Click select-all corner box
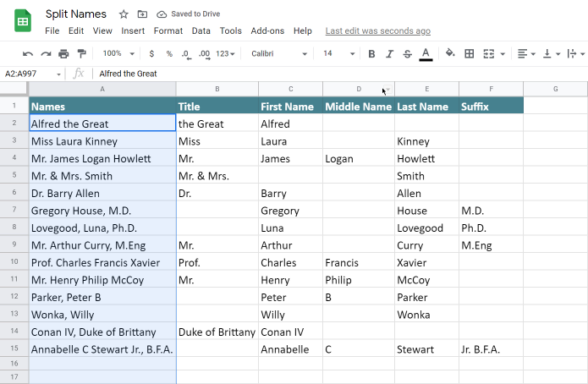The image size is (588, 384). tap(14, 89)
